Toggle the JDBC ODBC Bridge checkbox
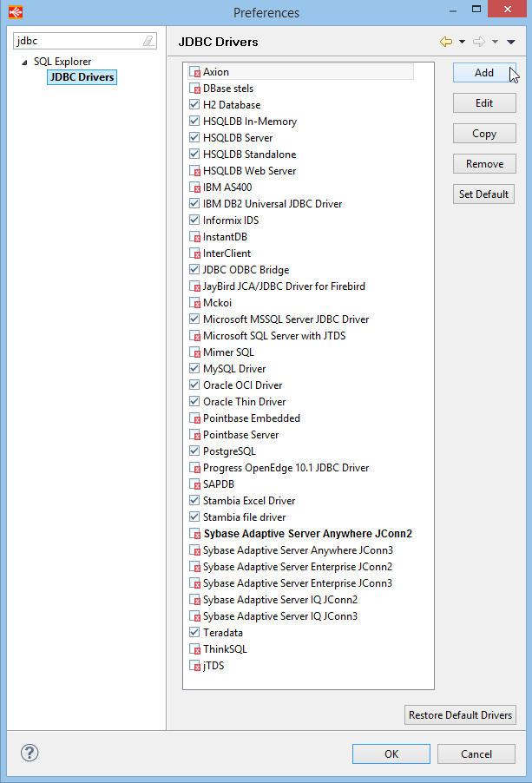The image size is (532, 783). pyautogui.click(x=194, y=270)
